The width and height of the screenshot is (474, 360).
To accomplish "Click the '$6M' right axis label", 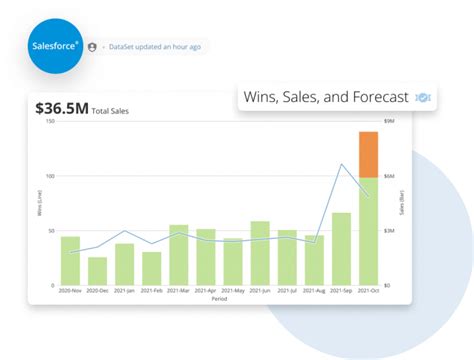I will [x=389, y=176].
